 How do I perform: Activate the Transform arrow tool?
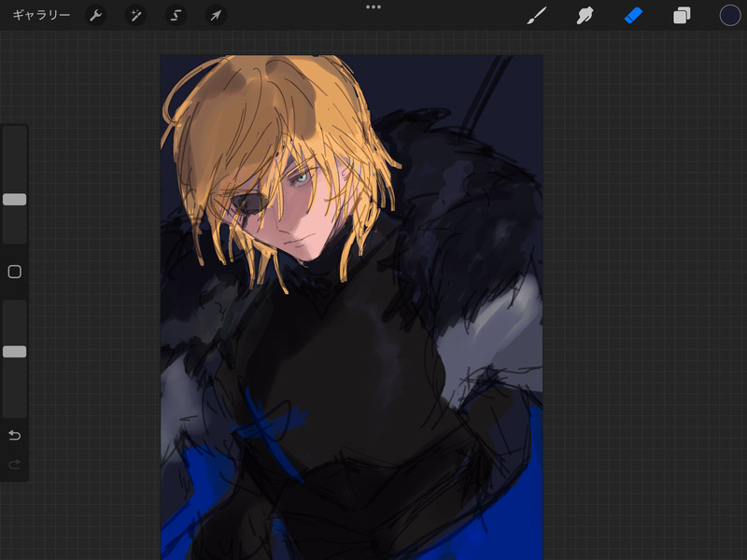[216, 16]
